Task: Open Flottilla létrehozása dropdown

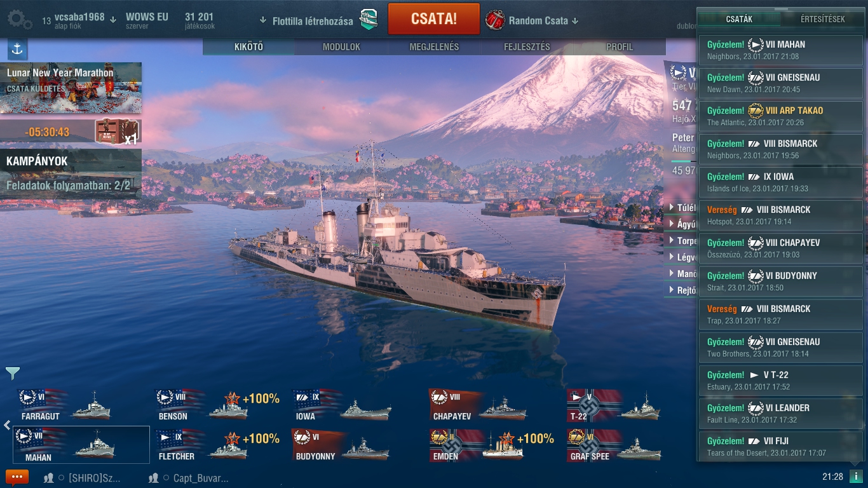Action: coord(308,21)
